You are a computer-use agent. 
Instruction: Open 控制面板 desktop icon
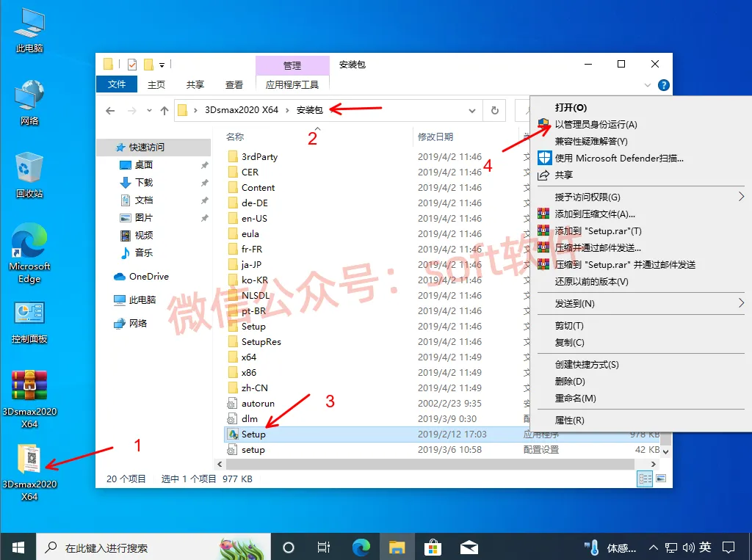click(29, 322)
